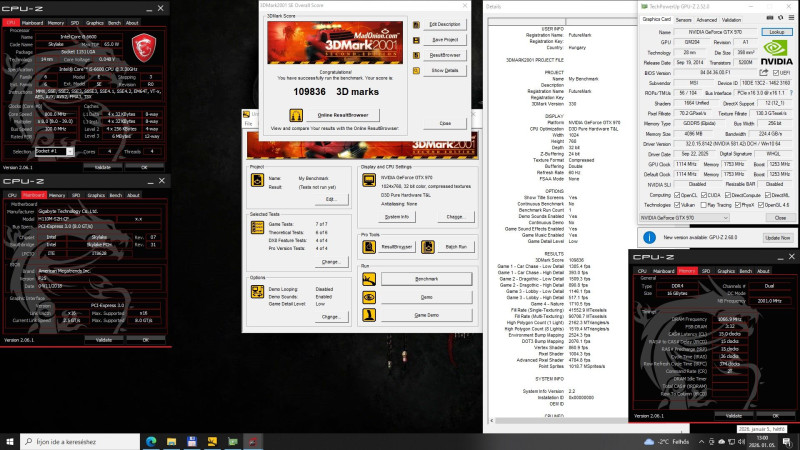Click the Show Details button
The height and width of the screenshot is (450, 800).
tap(444, 70)
